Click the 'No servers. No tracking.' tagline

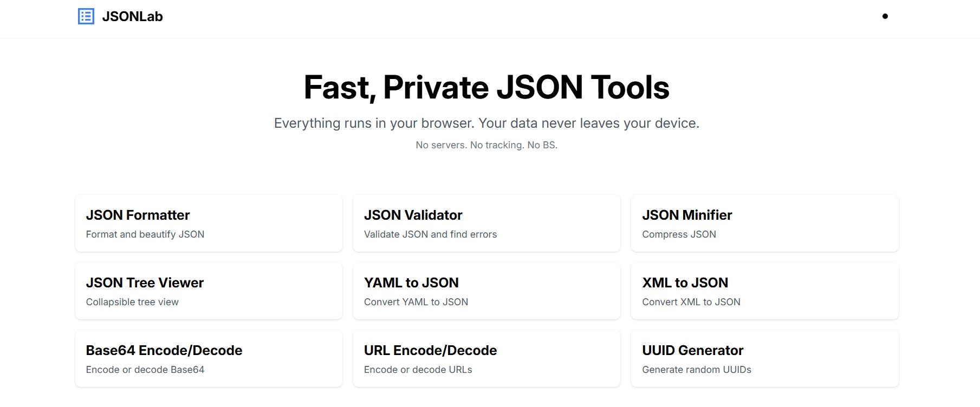tap(486, 145)
